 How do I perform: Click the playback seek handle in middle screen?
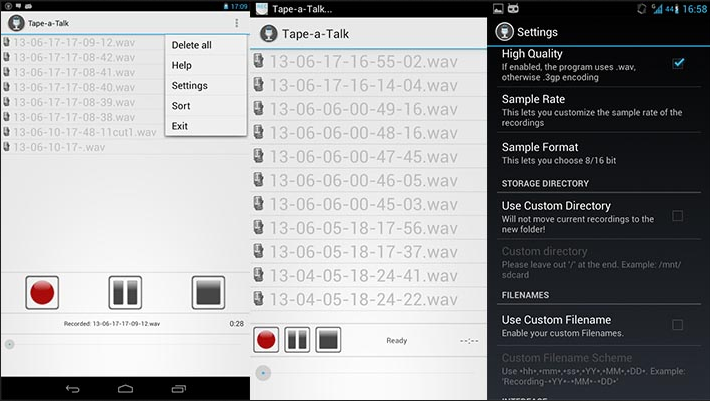263,373
